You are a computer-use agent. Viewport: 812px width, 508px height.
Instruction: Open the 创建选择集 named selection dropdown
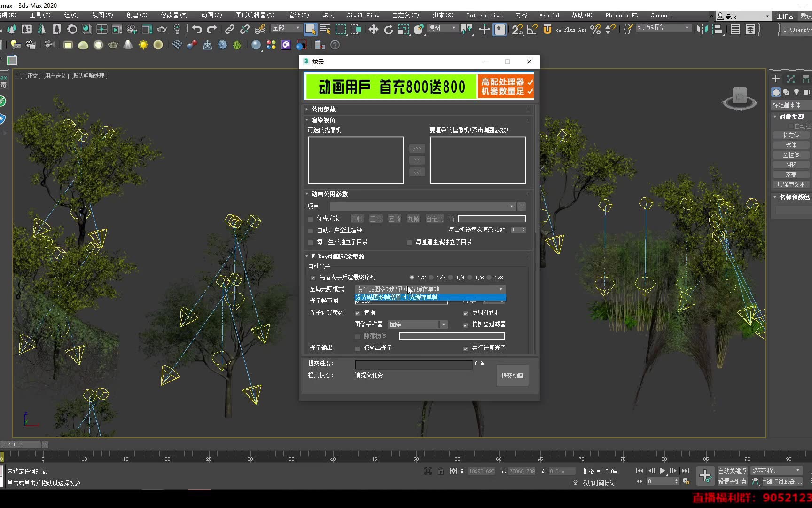click(x=663, y=28)
